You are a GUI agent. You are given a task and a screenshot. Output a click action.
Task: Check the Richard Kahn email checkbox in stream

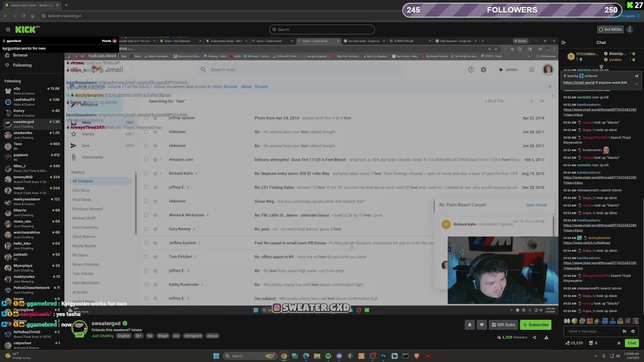click(146, 173)
